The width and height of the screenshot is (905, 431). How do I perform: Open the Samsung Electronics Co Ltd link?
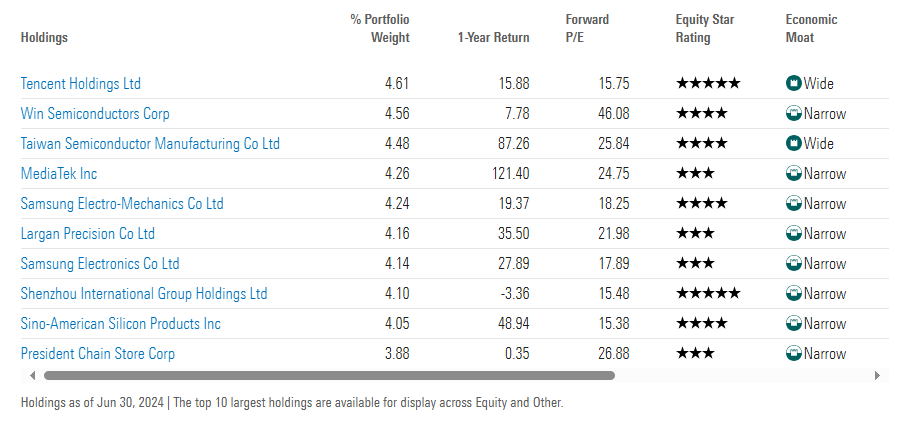(100, 264)
